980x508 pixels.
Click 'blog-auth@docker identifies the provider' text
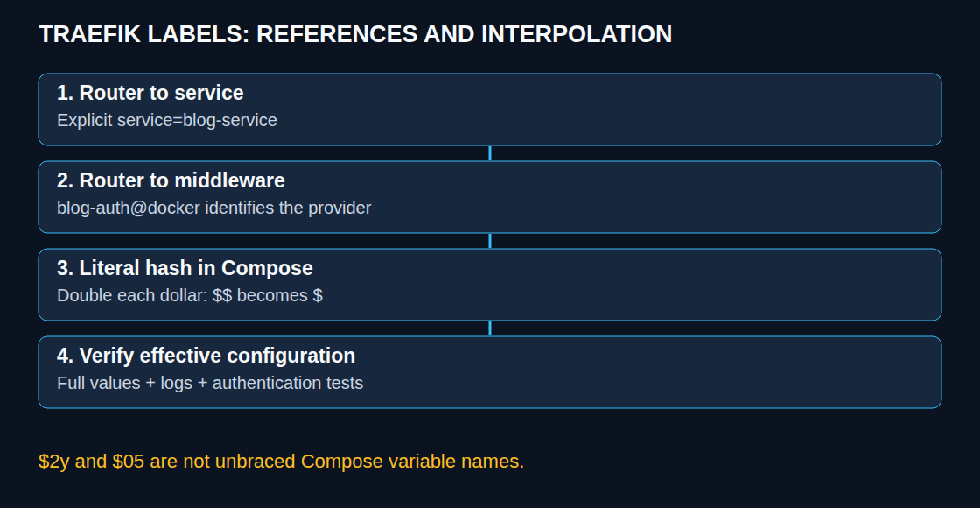click(x=213, y=208)
